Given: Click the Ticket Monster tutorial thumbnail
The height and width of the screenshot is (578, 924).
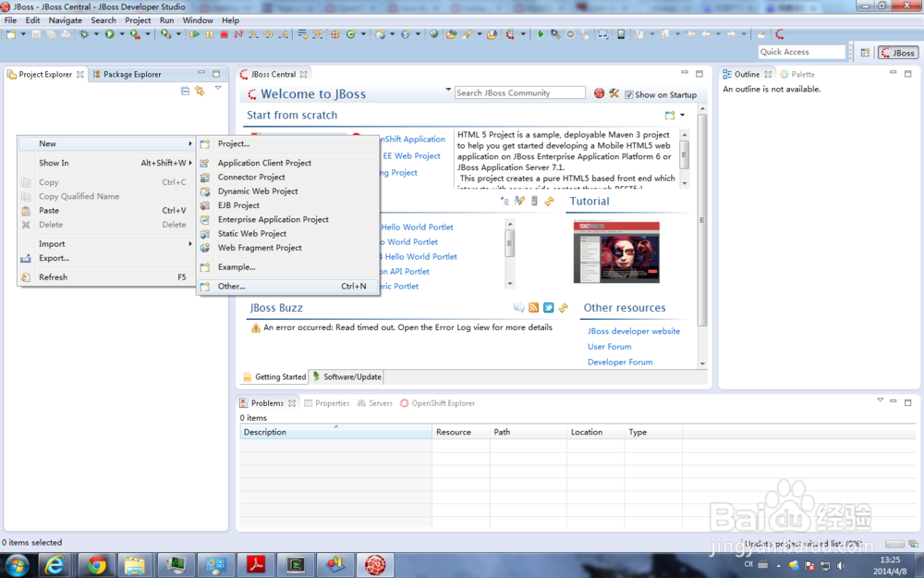Looking at the screenshot, I should (x=616, y=252).
